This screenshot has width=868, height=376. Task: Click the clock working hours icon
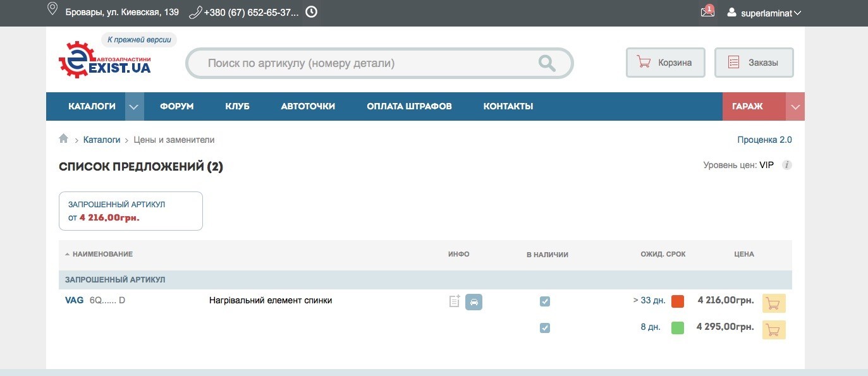click(311, 12)
